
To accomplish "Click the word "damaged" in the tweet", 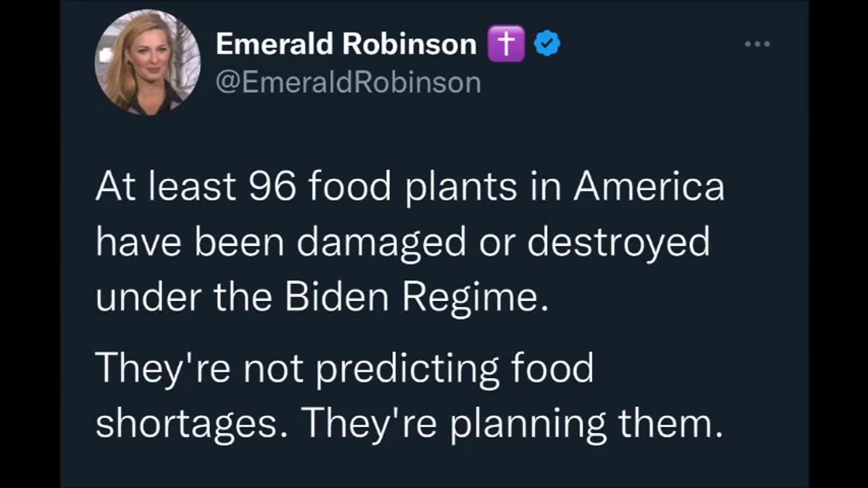I will (x=381, y=243).
